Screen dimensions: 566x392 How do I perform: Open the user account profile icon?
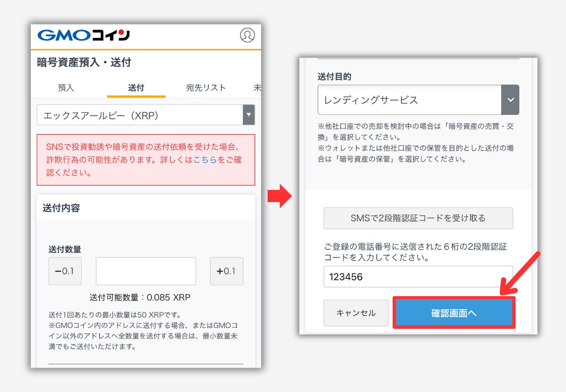[247, 35]
